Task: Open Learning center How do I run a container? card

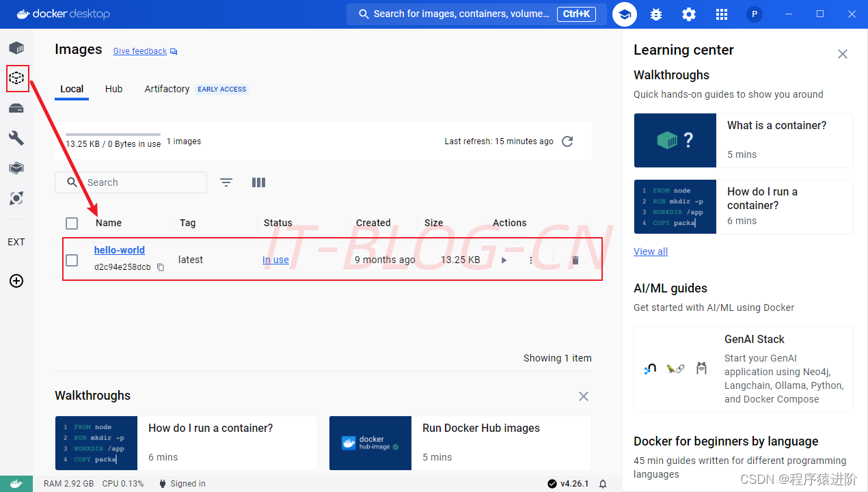Action: [744, 206]
